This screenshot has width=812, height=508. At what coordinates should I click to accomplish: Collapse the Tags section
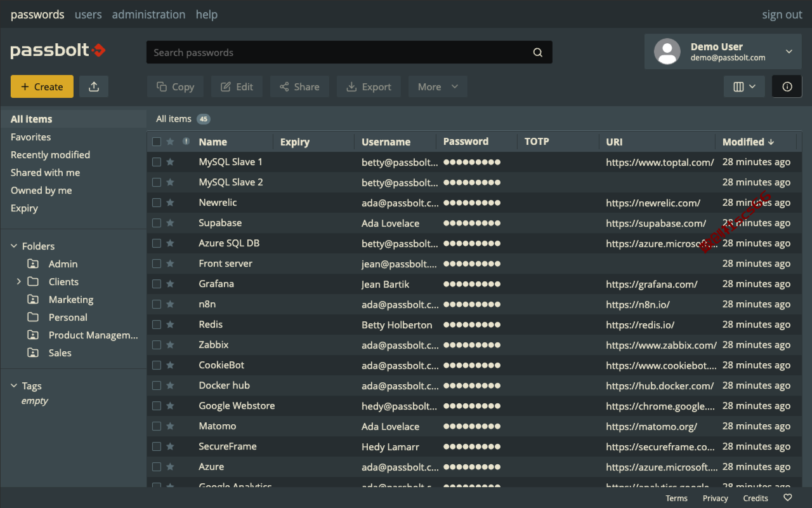[x=14, y=385]
